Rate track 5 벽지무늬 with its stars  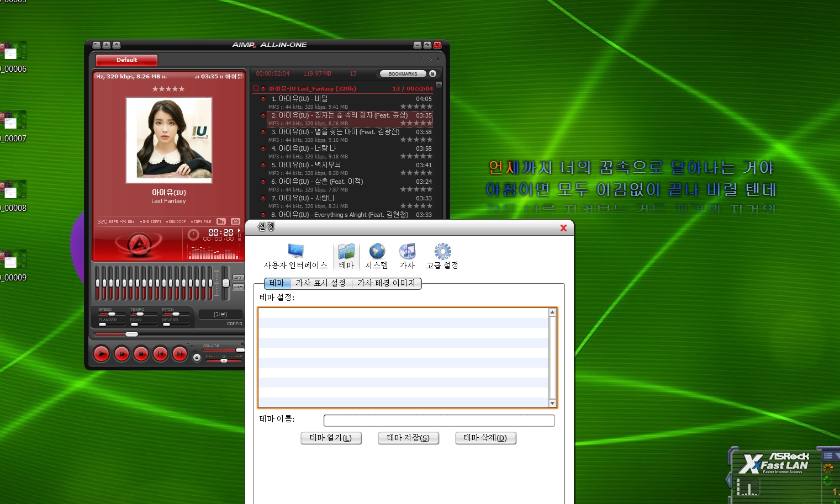[x=416, y=173]
